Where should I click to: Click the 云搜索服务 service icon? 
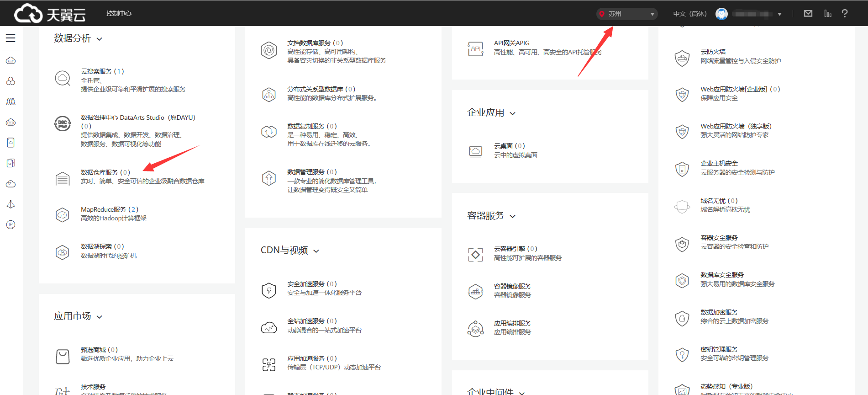tap(63, 79)
